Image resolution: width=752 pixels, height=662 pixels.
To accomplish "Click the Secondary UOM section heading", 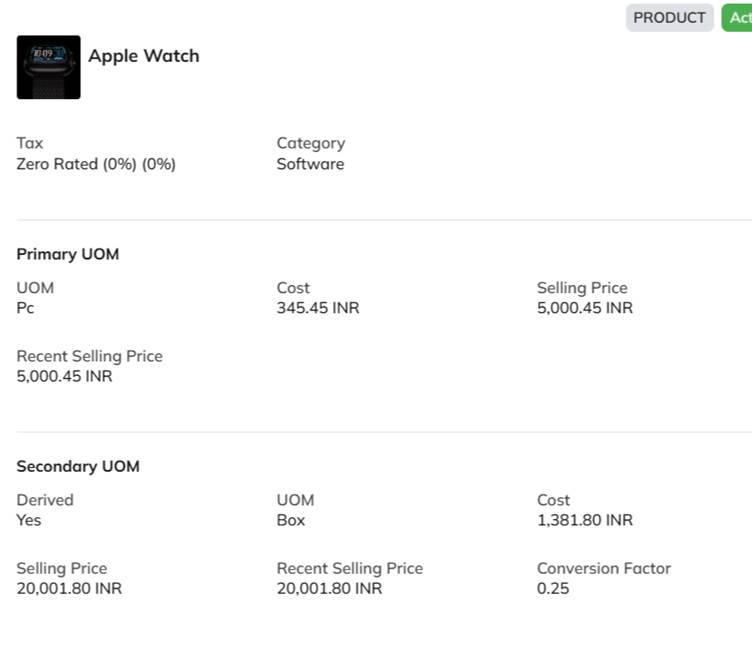I will (x=78, y=466).
